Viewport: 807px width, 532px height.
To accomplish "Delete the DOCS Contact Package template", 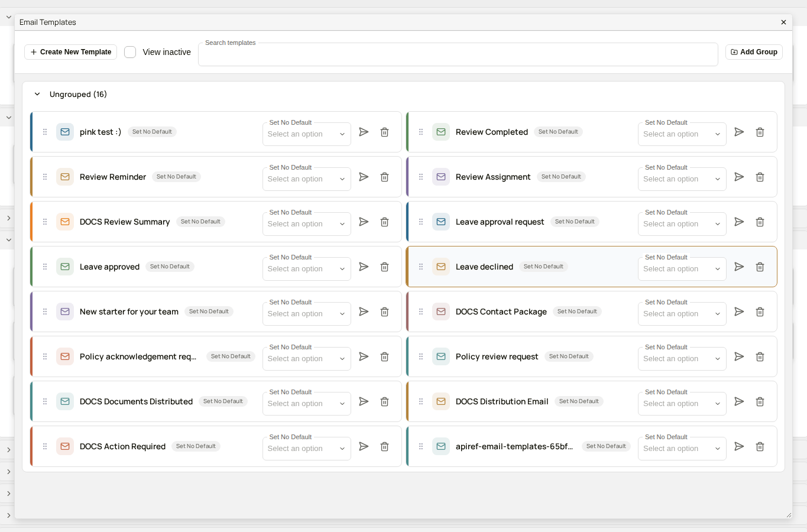I will click(760, 312).
